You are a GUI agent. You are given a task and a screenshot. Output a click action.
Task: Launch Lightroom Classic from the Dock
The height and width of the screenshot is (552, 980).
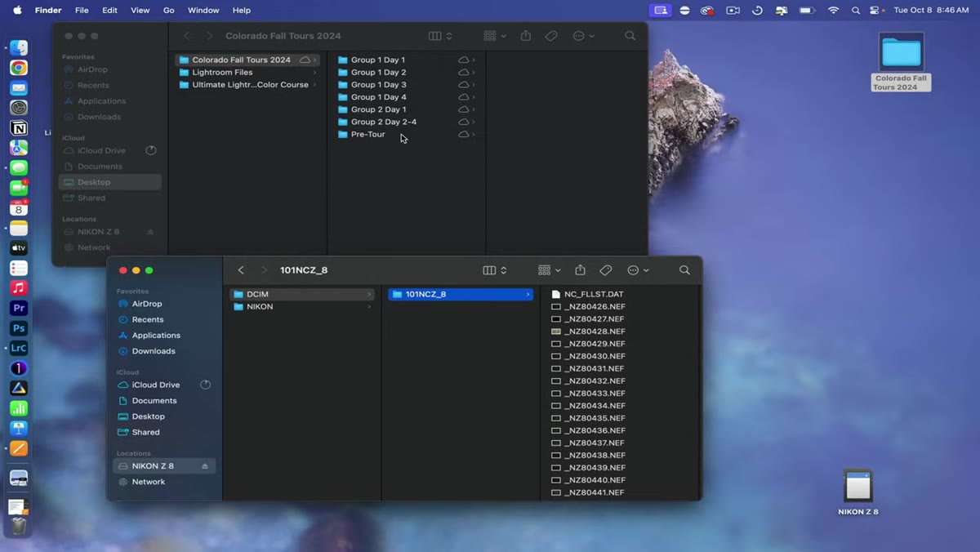pos(19,348)
